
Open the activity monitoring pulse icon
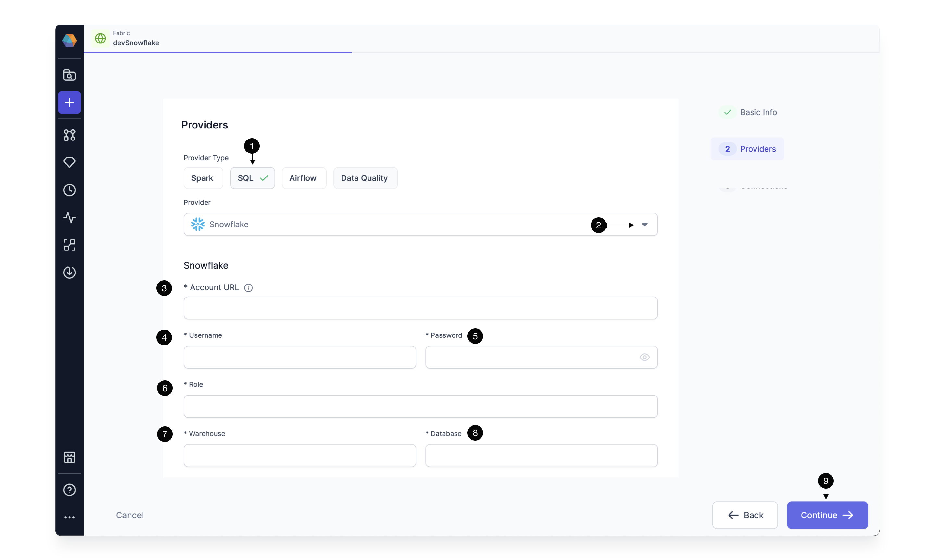pos(69,217)
